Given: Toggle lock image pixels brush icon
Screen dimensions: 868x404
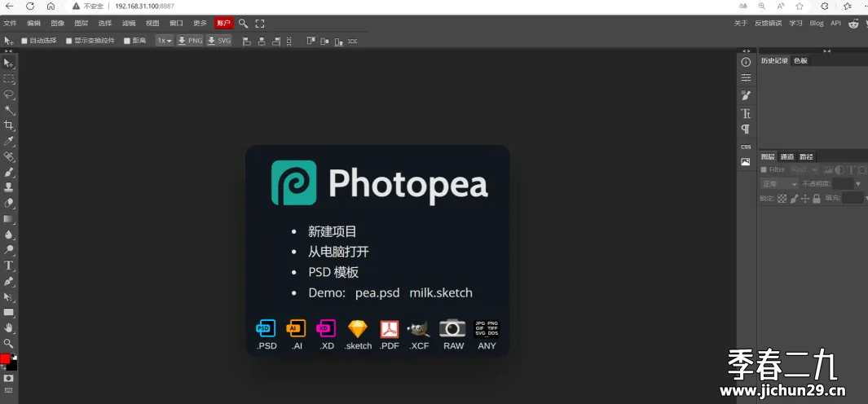Looking at the screenshot, I should [x=794, y=199].
